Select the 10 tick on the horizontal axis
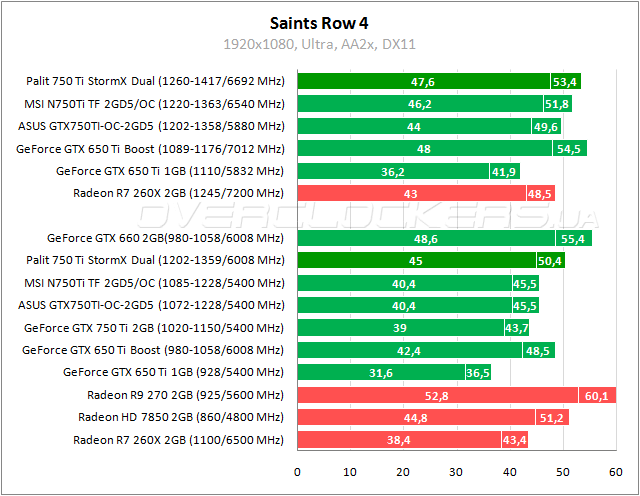Viewport: 640px width, 496px height. (350, 472)
